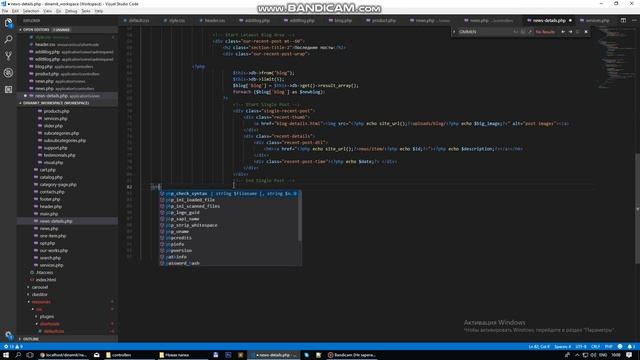
Task: Open contacts.php in the file tree
Action: [x=52, y=192]
